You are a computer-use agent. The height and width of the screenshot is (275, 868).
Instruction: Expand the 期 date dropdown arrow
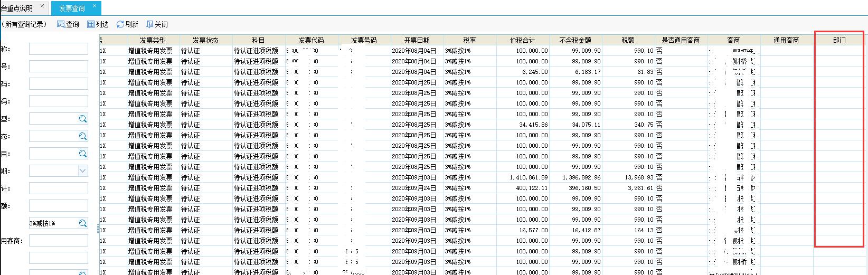82,171
